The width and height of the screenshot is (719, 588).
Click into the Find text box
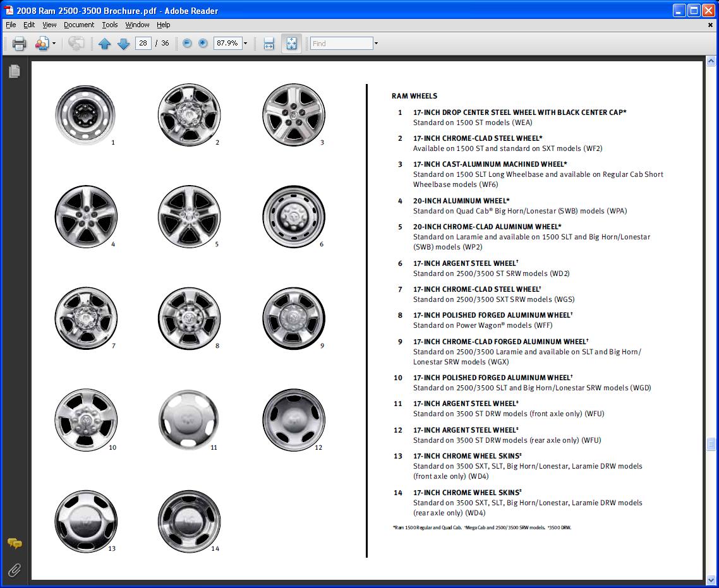click(341, 44)
